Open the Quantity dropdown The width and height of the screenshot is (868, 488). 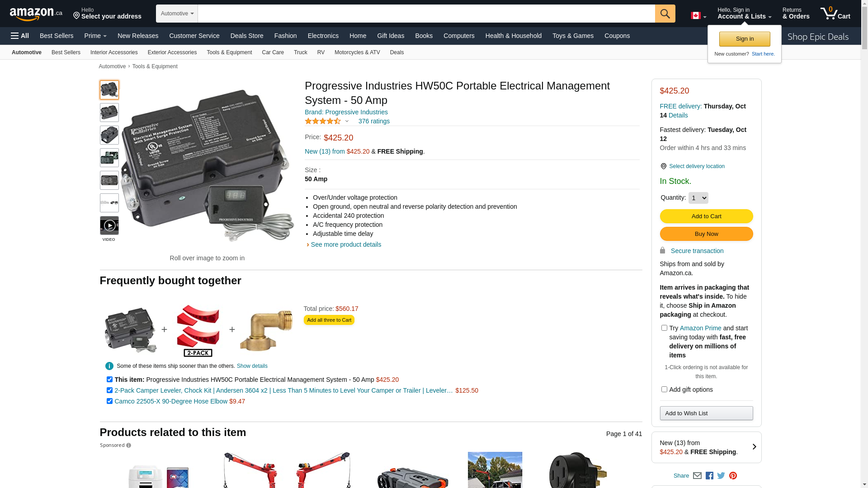click(x=698, y=198)
